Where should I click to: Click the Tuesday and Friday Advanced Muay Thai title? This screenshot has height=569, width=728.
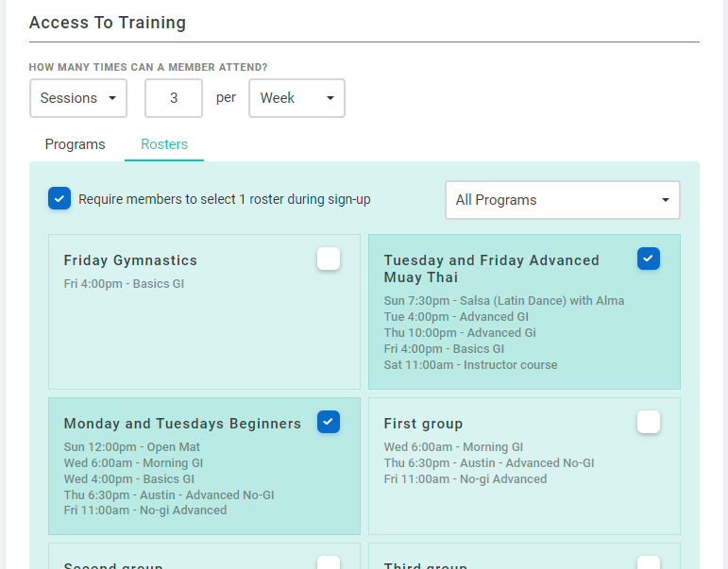pyautogui.click(x=491, y=269)
